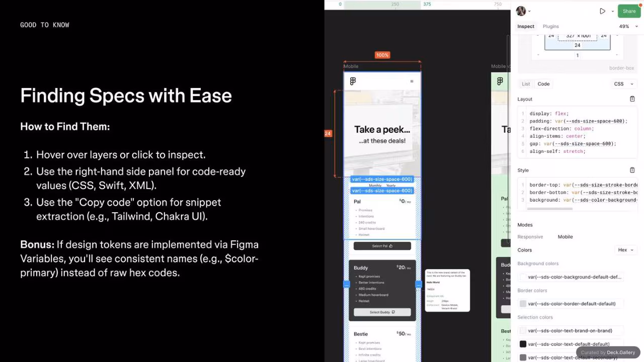Click the white component info note card
The width and height of the screenshot is (644, 362).
pos(447,290)
